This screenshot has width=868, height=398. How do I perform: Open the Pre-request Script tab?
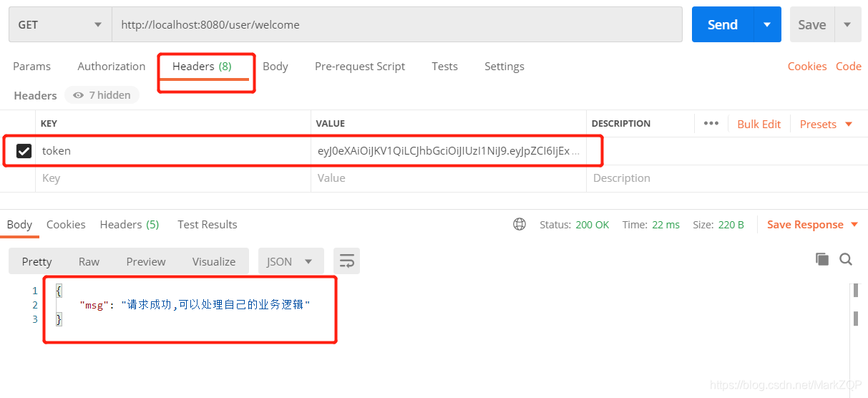360,66
